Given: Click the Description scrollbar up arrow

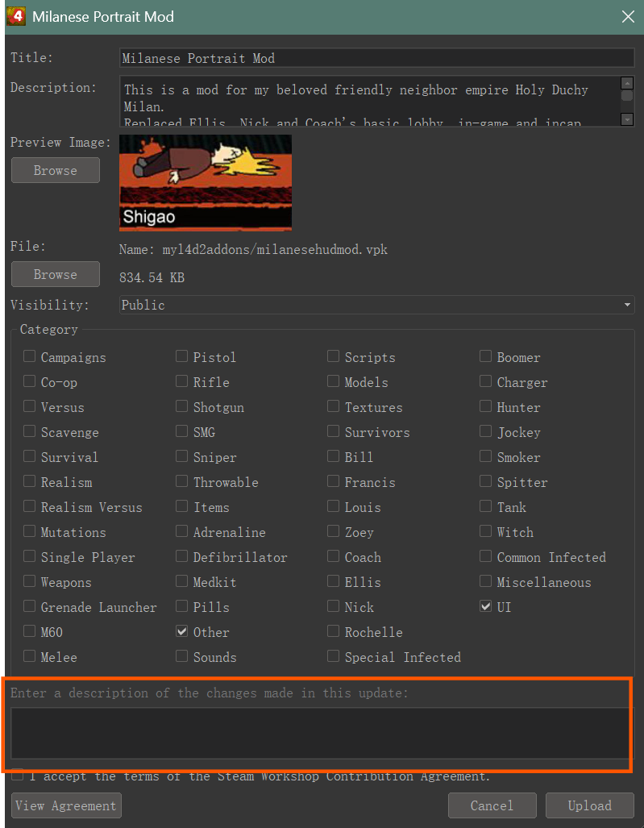Looking at the screenshot, I should coord(627,83).
